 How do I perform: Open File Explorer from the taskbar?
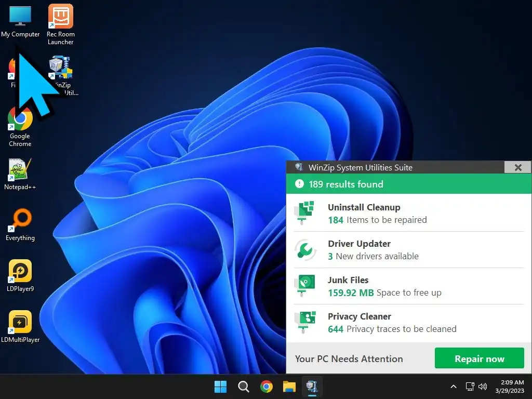point(289,387)
